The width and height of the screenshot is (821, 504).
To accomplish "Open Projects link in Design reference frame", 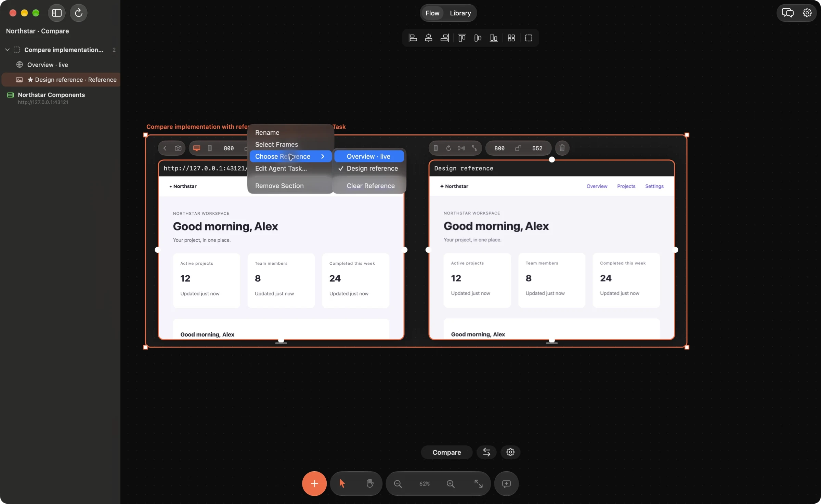I will click(626, 186).
